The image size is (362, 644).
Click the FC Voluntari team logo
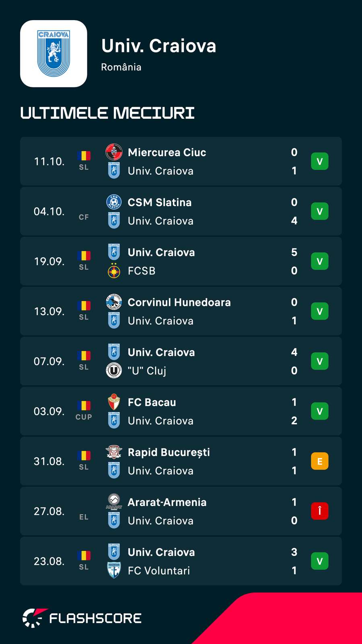(114, 570)
